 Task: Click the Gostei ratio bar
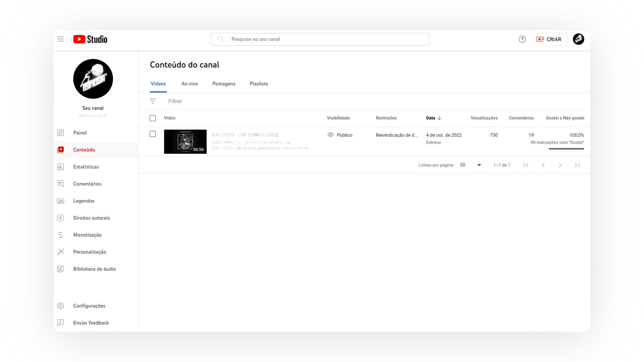pyautogui.click(x=566, y=148)
